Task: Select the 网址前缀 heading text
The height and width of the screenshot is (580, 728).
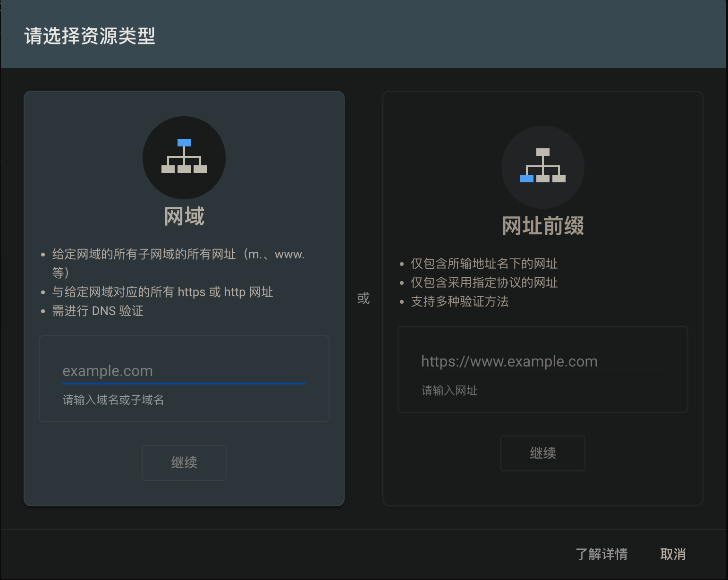Action: [x=542, y=226]
